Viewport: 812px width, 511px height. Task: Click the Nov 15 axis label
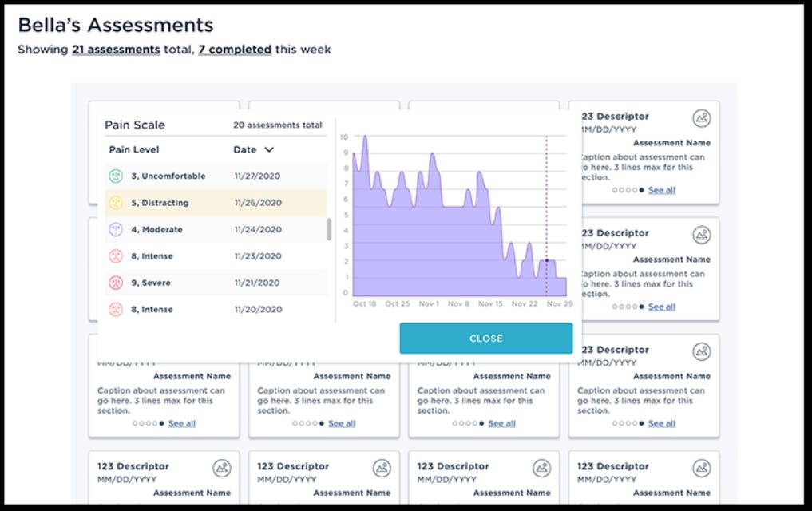click(x=490, y=304)
